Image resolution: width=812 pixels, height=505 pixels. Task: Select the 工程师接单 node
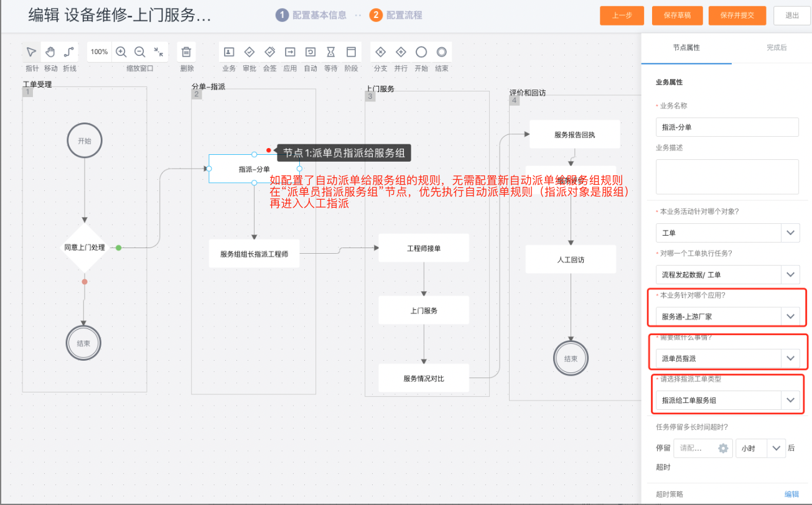[x=424, y=248]
